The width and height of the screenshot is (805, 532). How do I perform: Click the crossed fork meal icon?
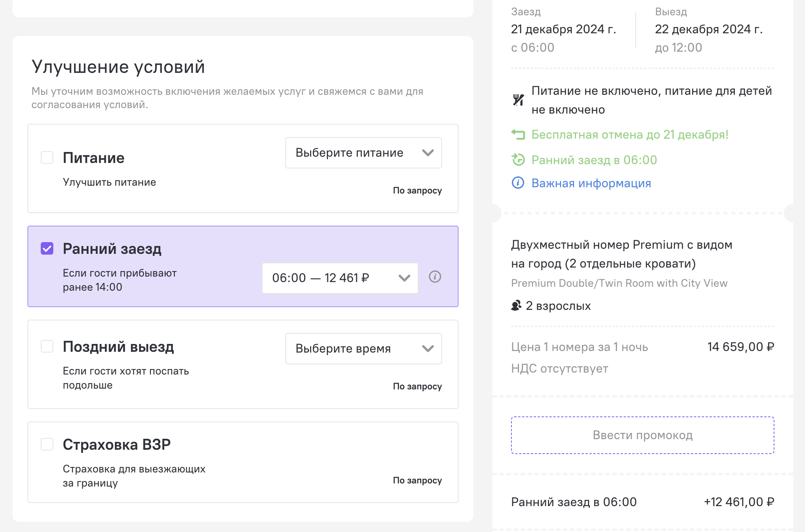(x=518, y=100)
